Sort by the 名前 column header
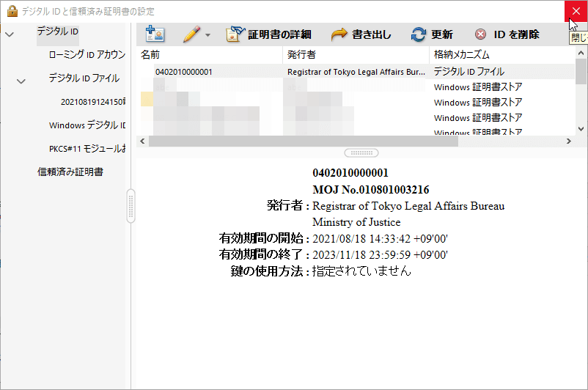Viewport: 588px width, 390px height. [x=209, y=55]
